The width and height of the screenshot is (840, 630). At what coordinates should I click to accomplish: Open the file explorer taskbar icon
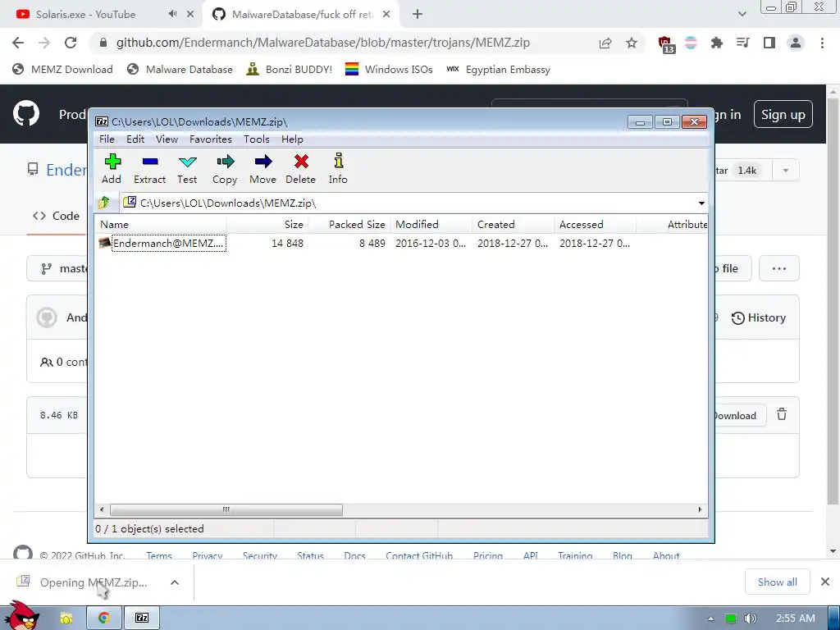66,618
